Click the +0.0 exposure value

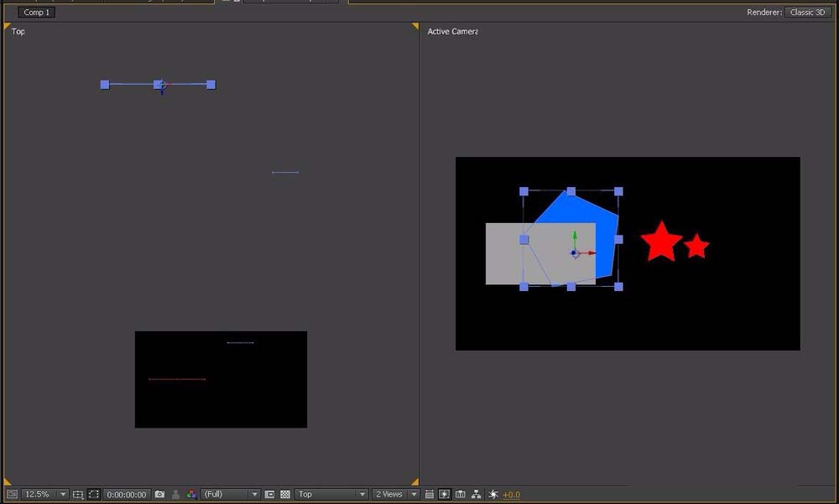click(x=511, y=495)
